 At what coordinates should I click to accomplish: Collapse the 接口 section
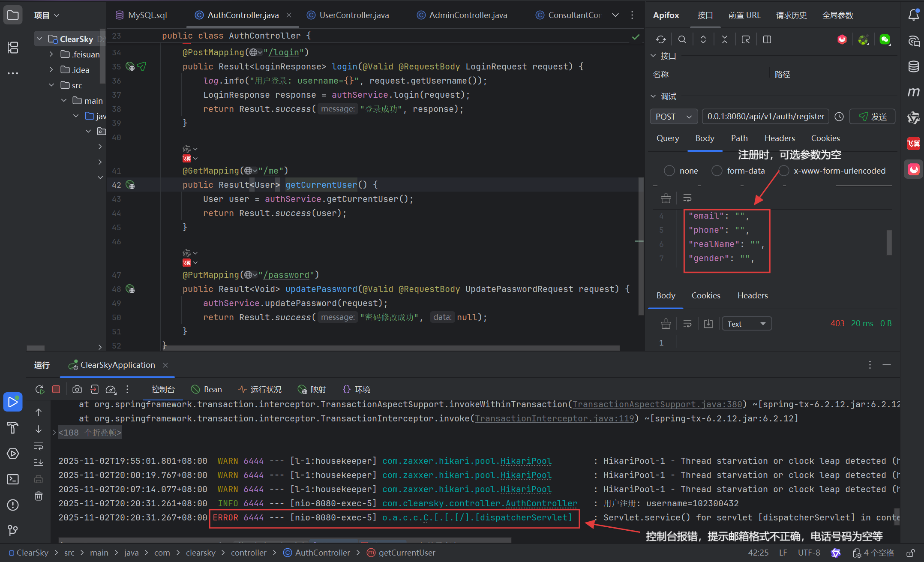(x=653, y=56)
